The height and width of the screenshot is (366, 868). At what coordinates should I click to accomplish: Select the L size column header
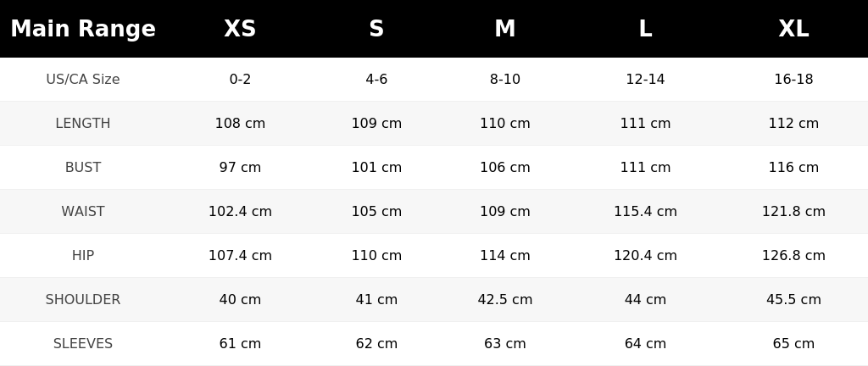click(x=645, y=29)
